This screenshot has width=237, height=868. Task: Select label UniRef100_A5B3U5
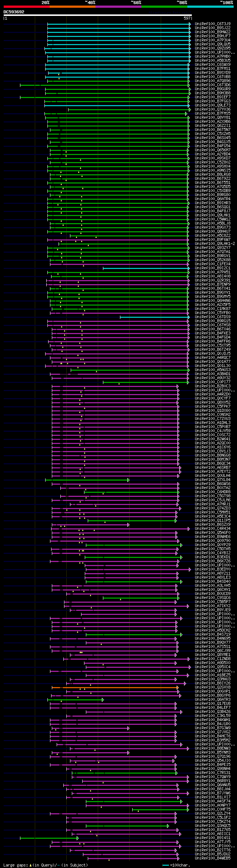click(x=213, y=60)
